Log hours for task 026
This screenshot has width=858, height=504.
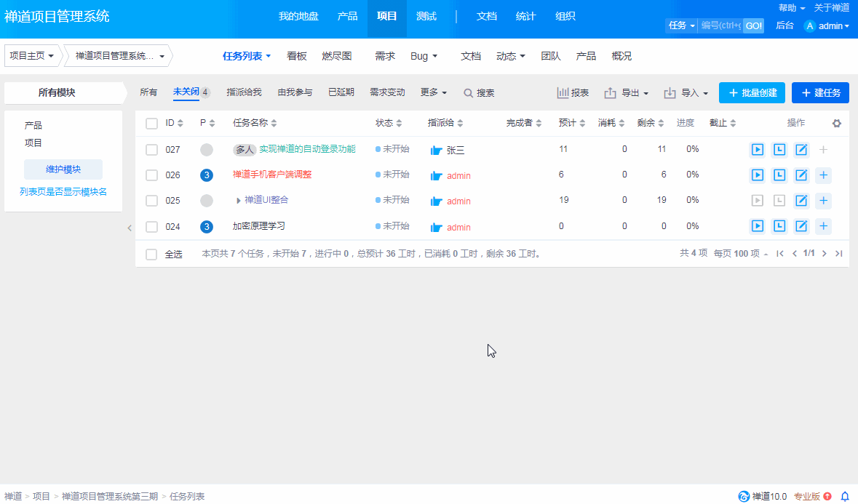779,175
